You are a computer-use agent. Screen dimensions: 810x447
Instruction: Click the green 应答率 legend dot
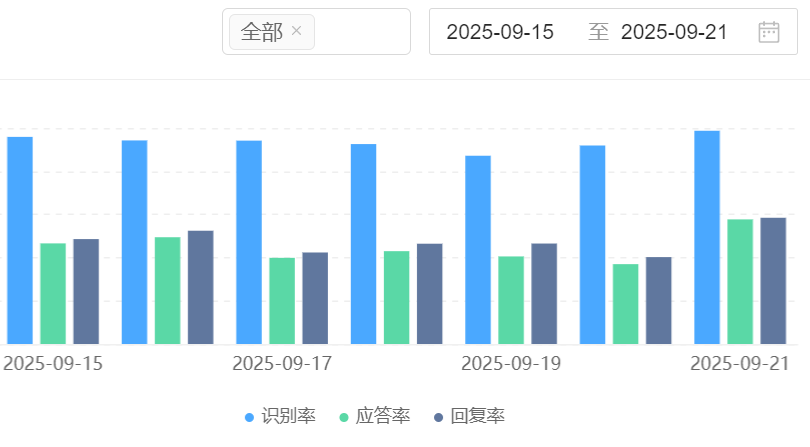pos(345,417)
